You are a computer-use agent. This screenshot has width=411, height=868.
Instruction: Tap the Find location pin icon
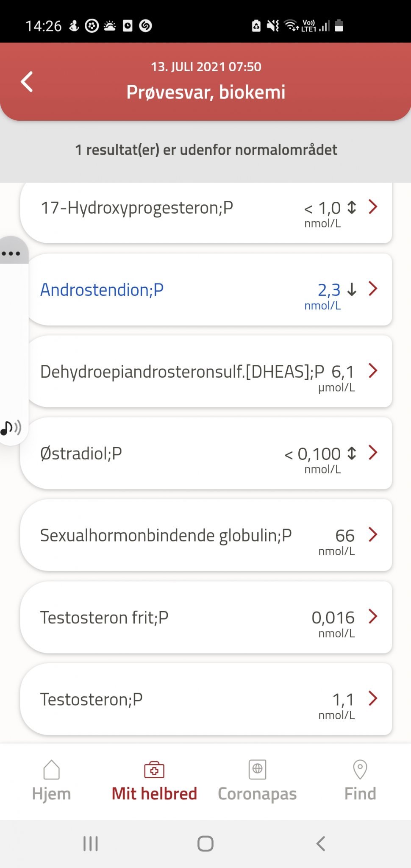(x=360, y=769)
